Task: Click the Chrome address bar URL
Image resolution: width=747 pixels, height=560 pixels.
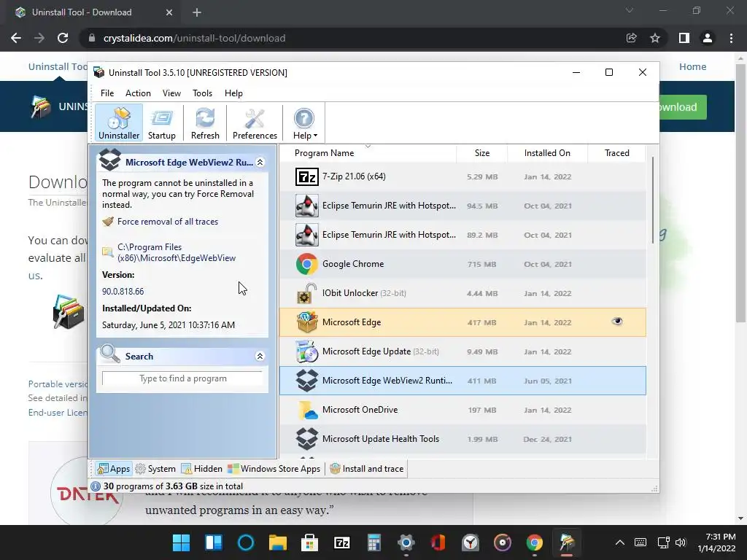Action: tap(194, 38)
